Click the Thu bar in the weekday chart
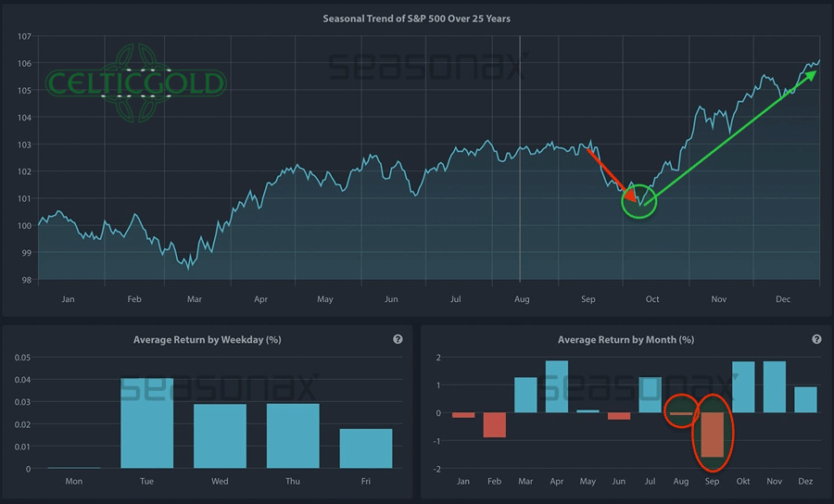 click(293, 436)
